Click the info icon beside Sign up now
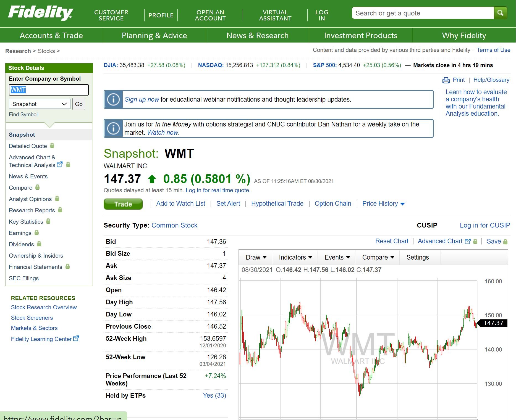 [x=113, y=99]
